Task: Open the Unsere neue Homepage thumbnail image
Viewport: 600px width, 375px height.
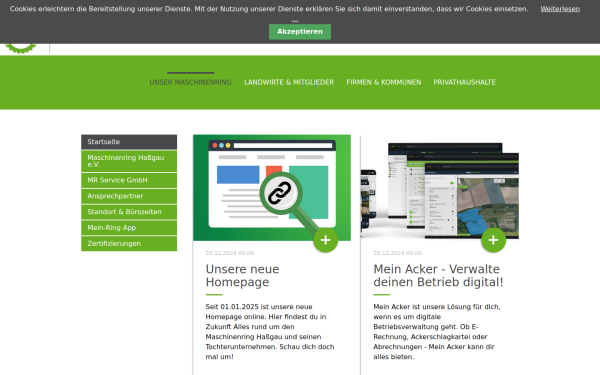Action: [272, 188]
